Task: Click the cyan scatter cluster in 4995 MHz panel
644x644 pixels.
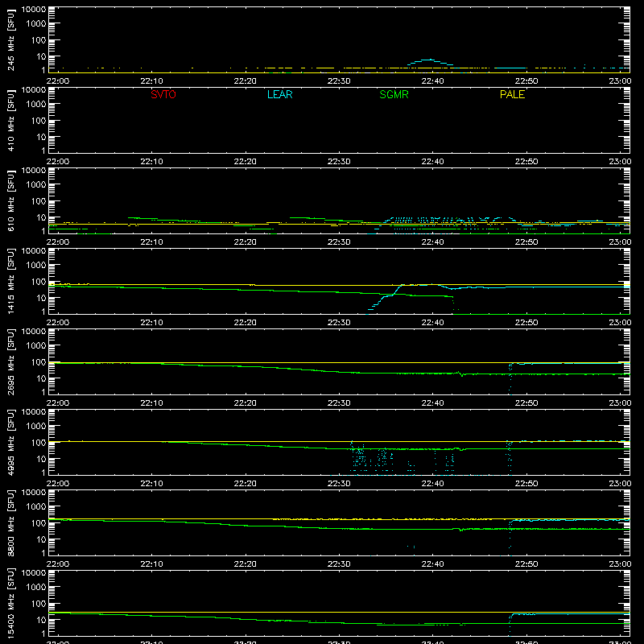Action: tap(359, 456)
